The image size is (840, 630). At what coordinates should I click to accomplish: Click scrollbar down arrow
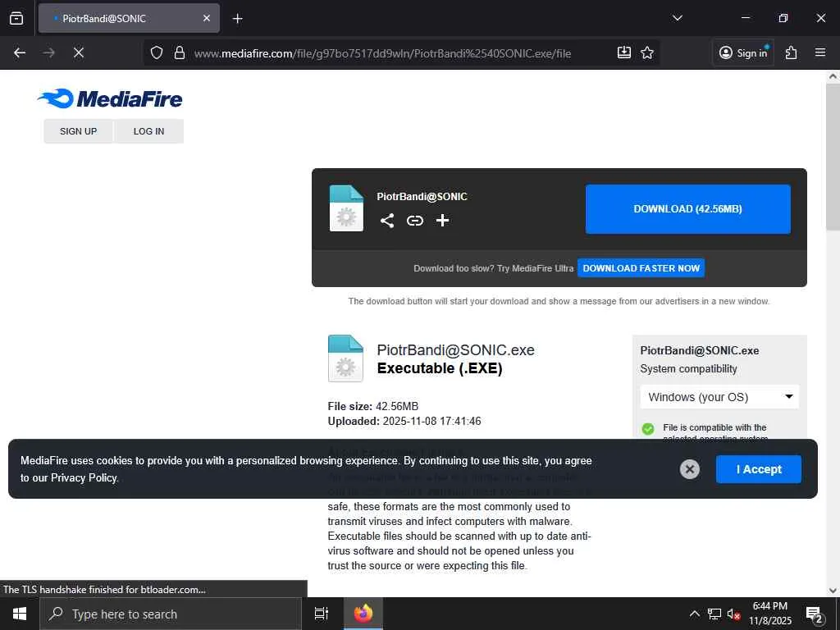(833, 591)
